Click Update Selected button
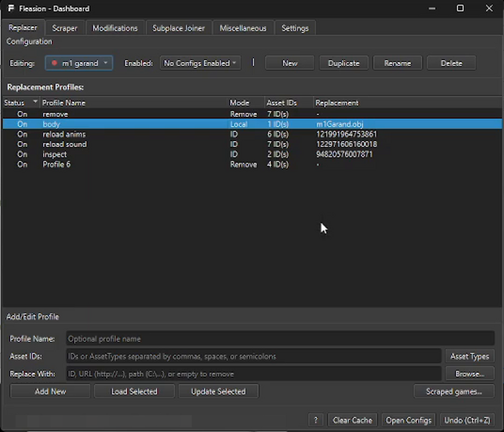 pyautogui.click(x=218, y=391)
